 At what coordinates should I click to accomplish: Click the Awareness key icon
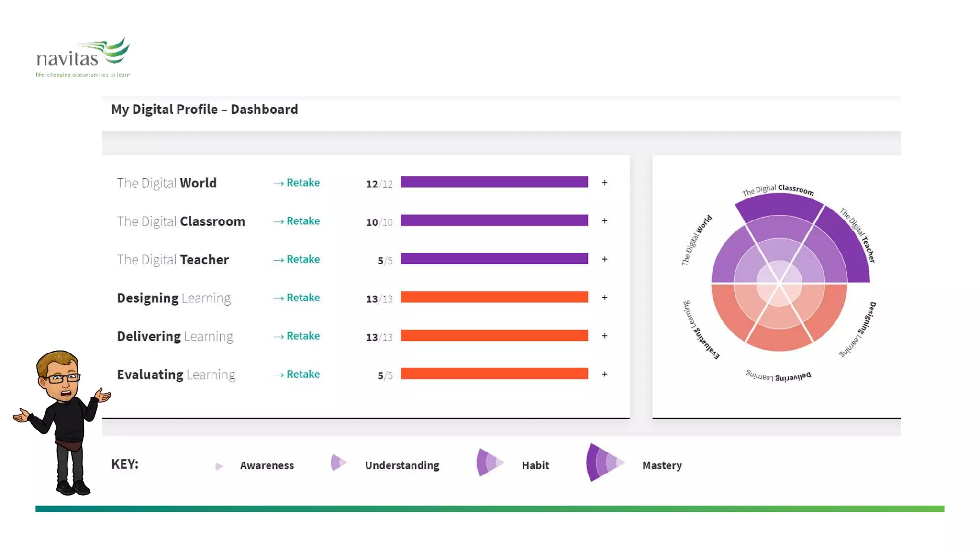click(219, 466)
